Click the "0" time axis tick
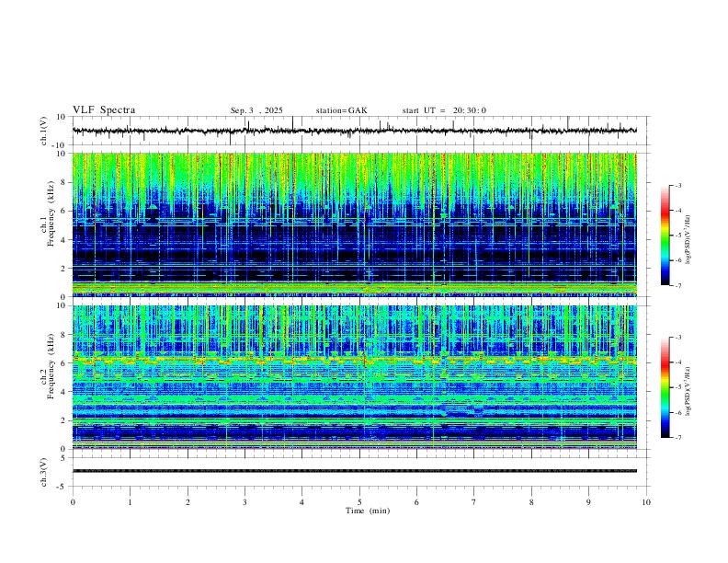 pos(73,502)
